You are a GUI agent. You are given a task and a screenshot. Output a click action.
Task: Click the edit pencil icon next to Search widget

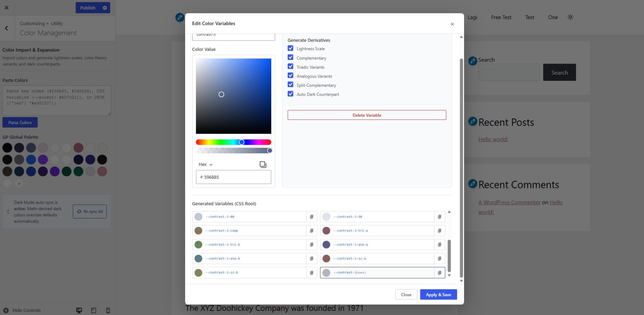[x=473, y=61]
